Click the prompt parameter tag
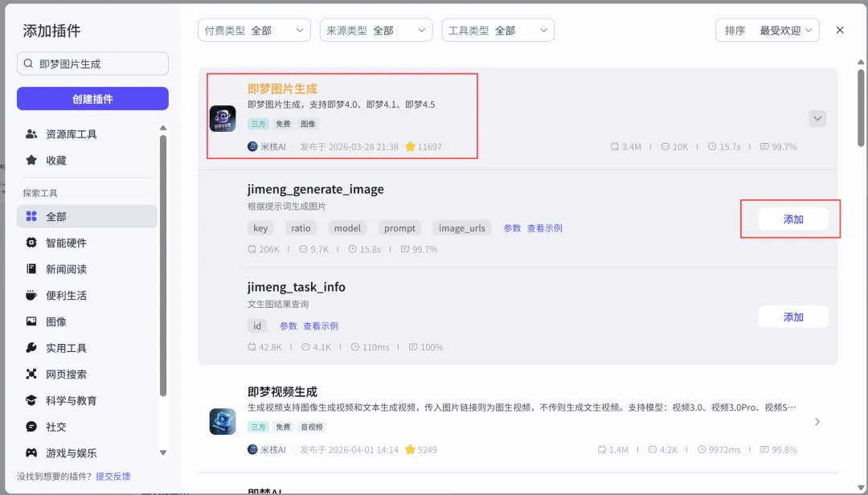 [399, 228]
